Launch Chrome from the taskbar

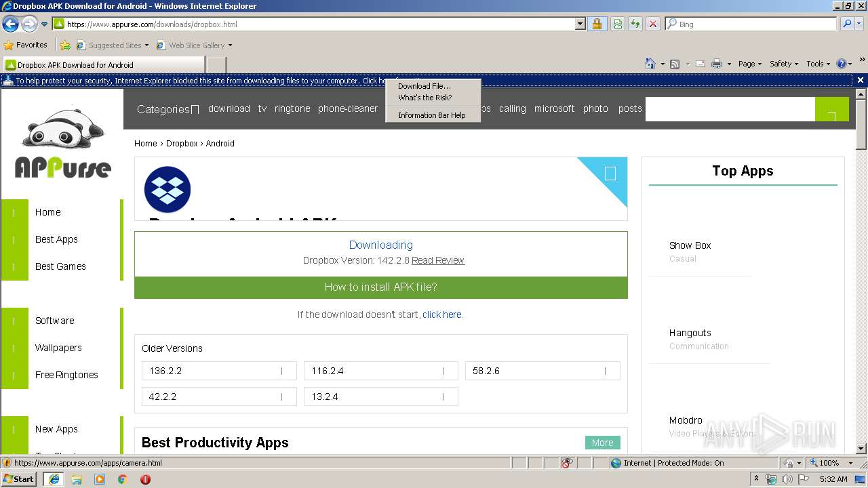123,479
